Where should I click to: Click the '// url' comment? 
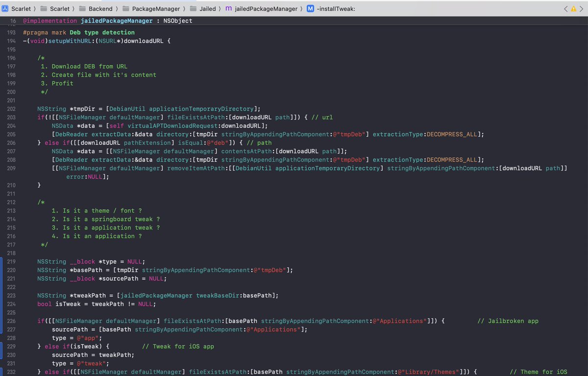[321, 117]
